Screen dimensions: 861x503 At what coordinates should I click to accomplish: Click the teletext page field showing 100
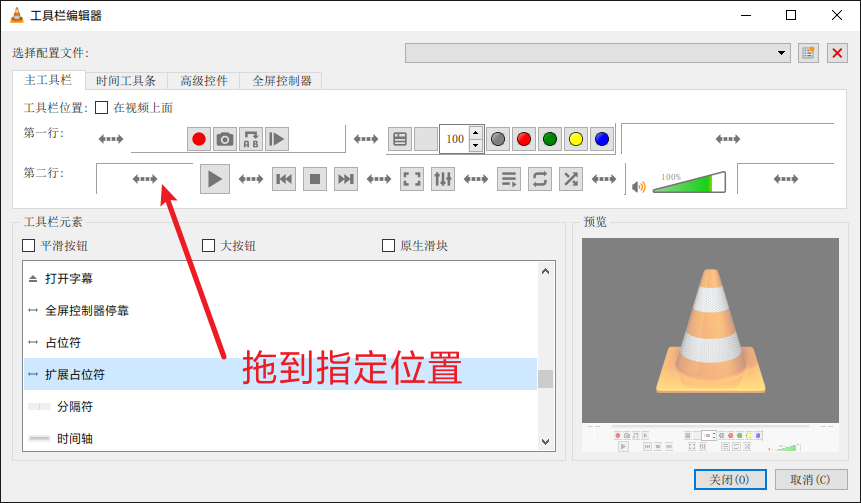pos(455,139)
